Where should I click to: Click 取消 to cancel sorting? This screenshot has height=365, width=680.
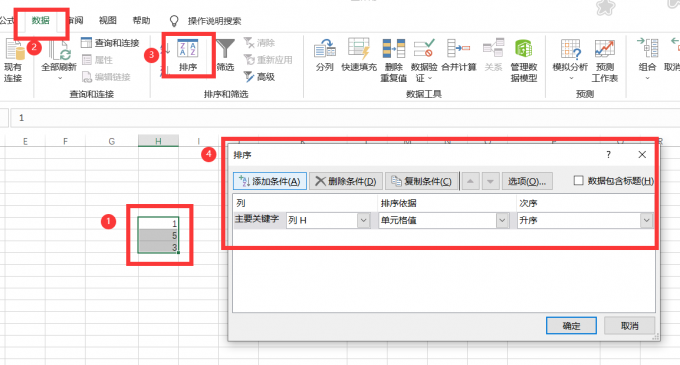point(629,326)
